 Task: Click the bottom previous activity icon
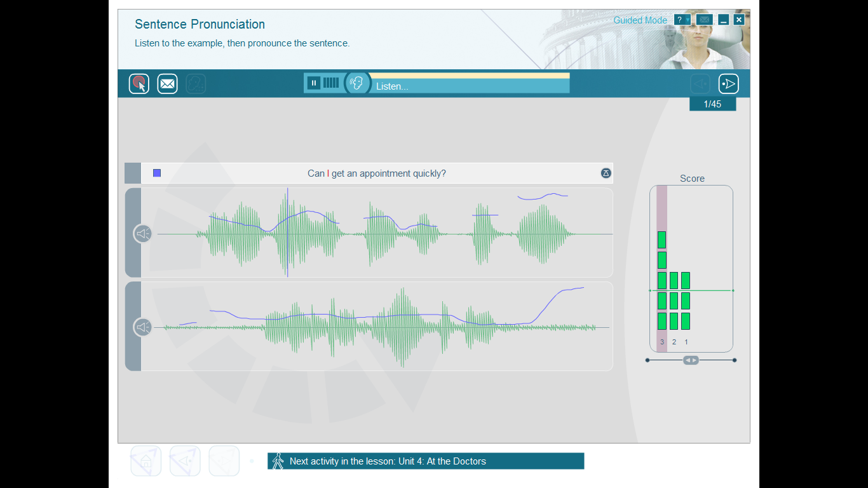(x=185, y=461)
